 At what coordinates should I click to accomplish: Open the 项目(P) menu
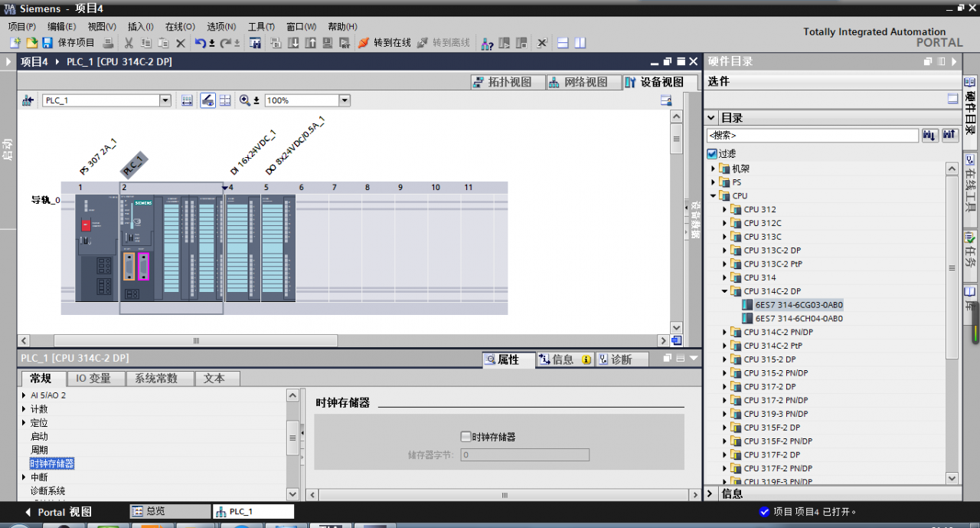coord(22,26)
